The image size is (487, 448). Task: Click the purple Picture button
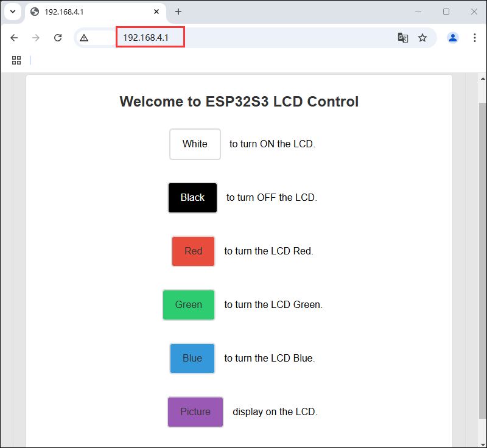coord(195,412)
